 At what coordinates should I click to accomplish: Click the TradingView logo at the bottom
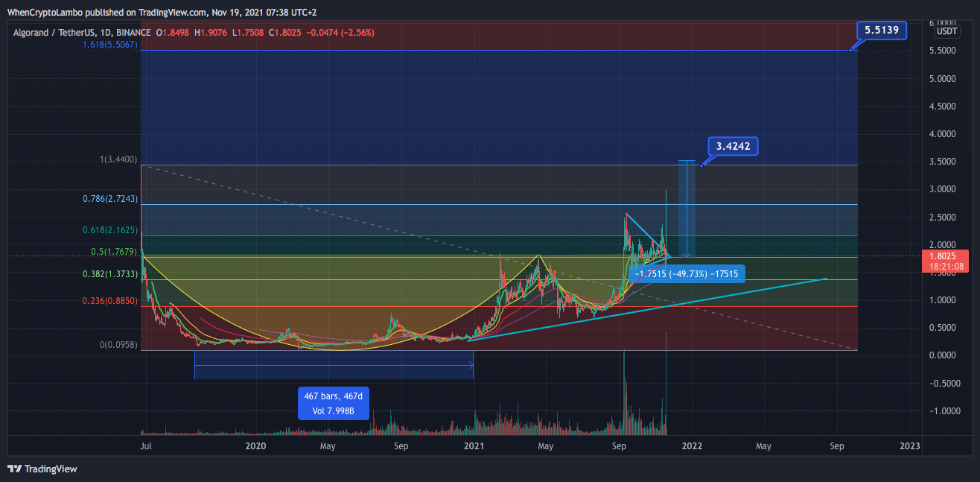coord(42,469)
